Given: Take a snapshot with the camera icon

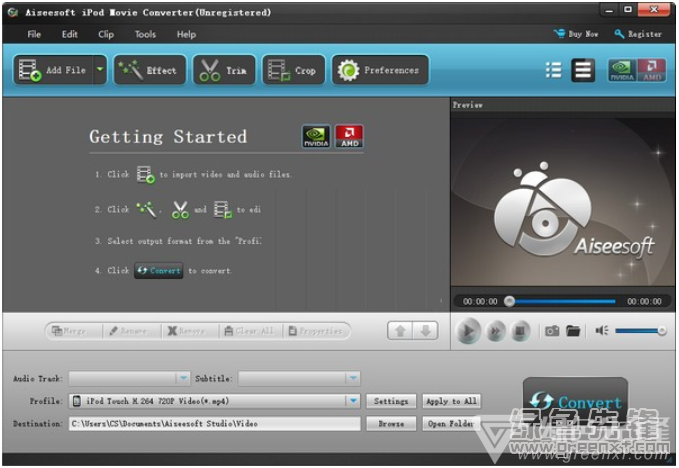Looking at the screenshot, I should (x=552, y=331).
